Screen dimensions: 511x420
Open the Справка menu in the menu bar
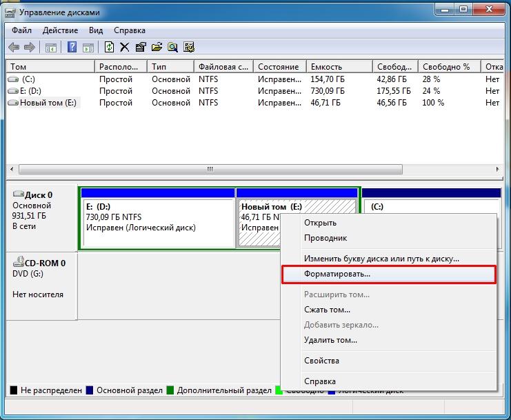[x=130, y=30]
